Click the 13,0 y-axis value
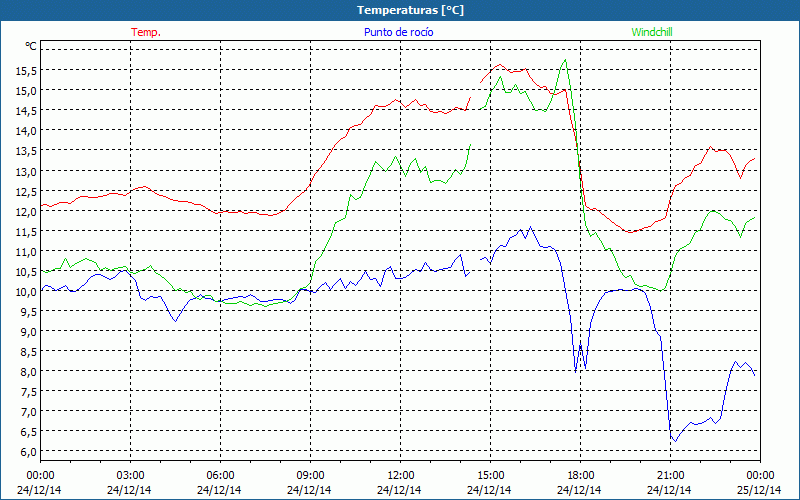Screen dimensions: 800x500 27,171
